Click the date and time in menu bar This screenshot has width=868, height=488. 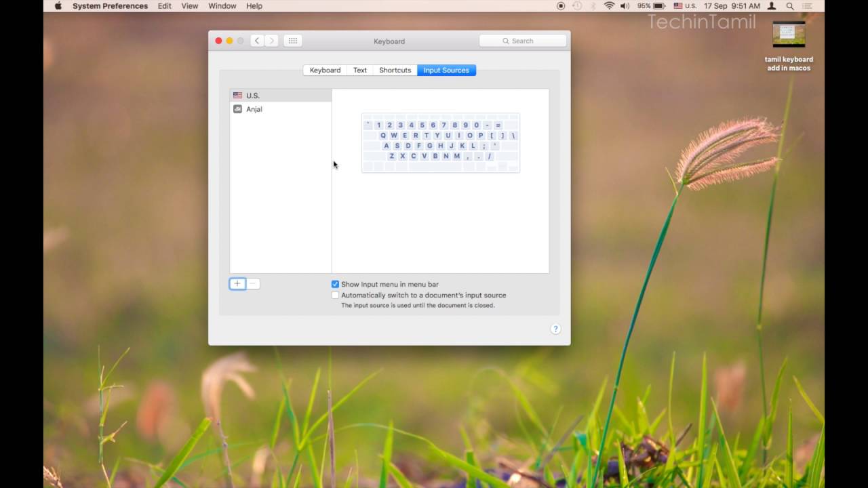point(732,5)
